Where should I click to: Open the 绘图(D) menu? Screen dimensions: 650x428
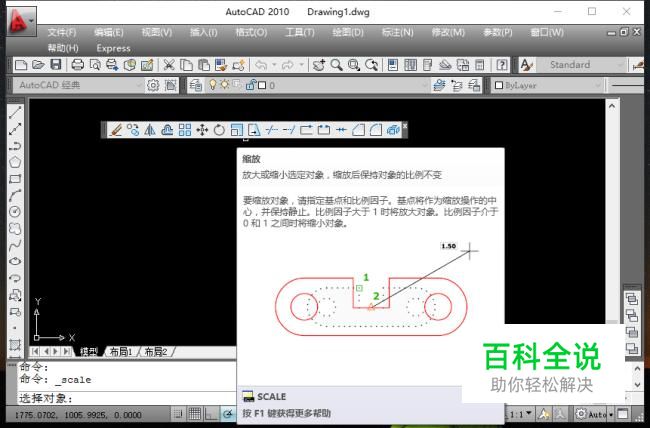[348, 32]
